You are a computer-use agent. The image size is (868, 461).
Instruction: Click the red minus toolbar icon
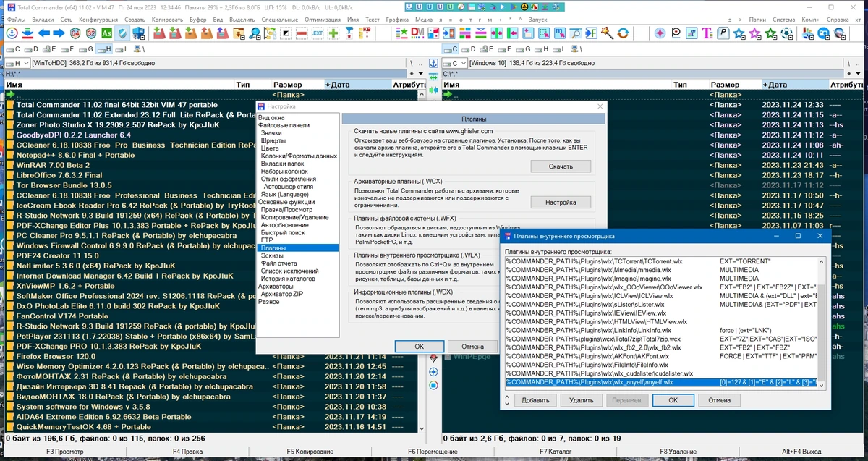tap(302, 33)
